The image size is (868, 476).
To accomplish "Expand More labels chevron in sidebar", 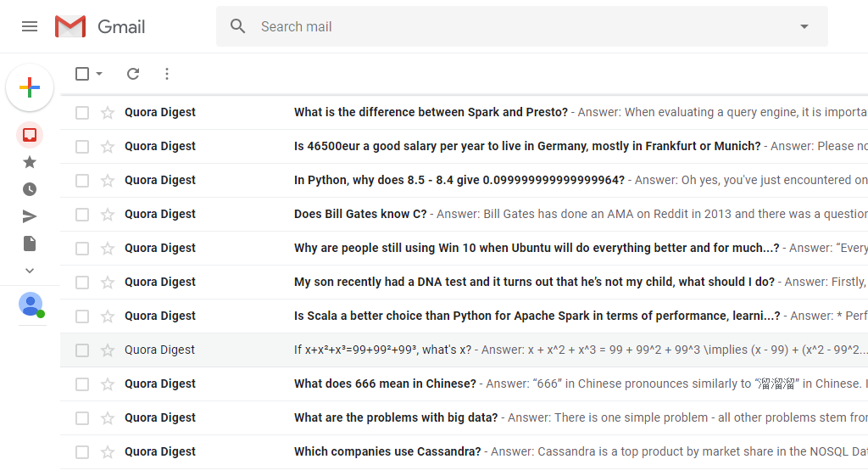I will [x=30, y=271].
